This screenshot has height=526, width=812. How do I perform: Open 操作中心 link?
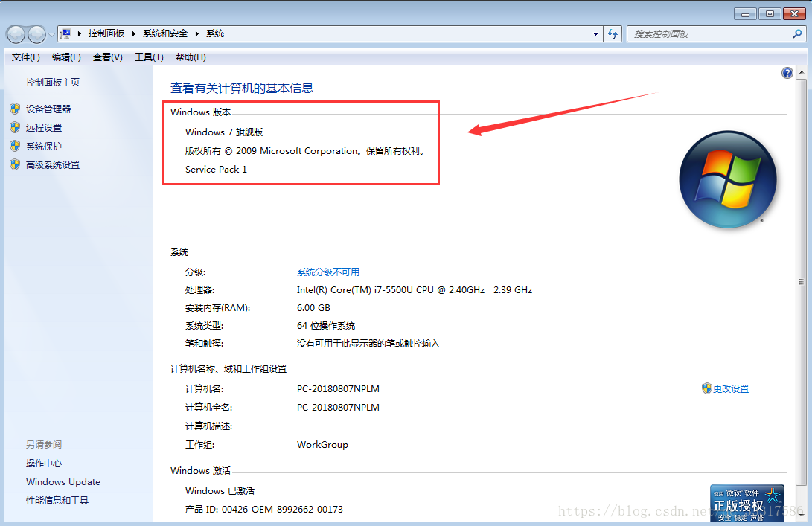[x=44, y=464]
